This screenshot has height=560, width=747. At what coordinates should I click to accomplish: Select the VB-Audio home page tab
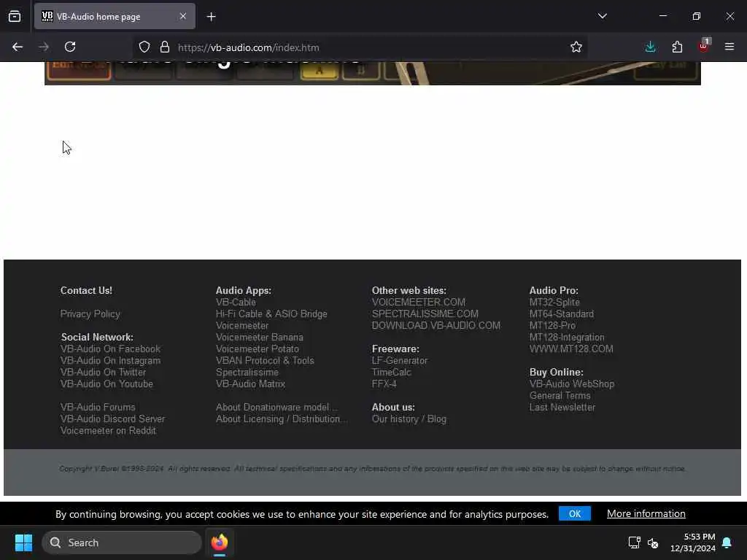[115, 17]
